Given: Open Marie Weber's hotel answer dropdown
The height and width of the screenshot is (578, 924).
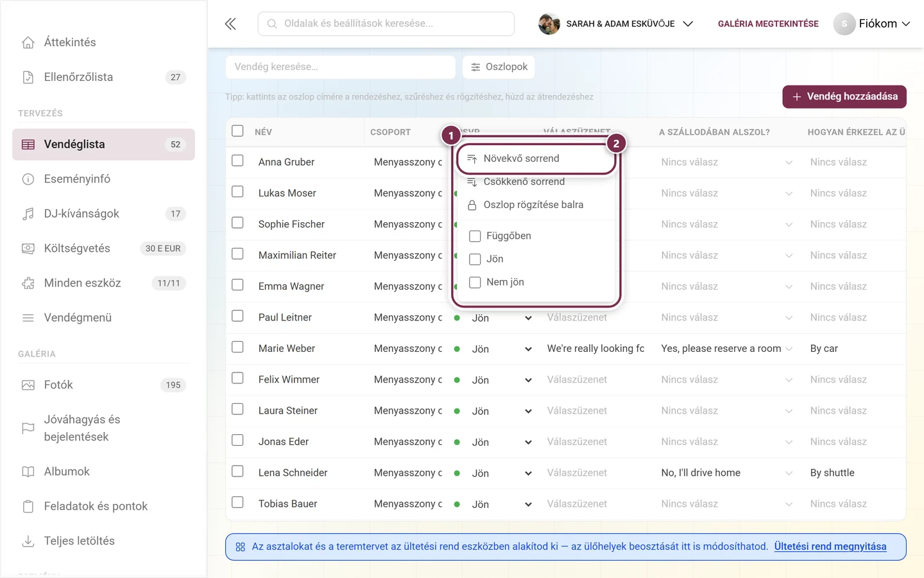Looking at the screenshot, I should pyautogui.click(x=726, y=349).
